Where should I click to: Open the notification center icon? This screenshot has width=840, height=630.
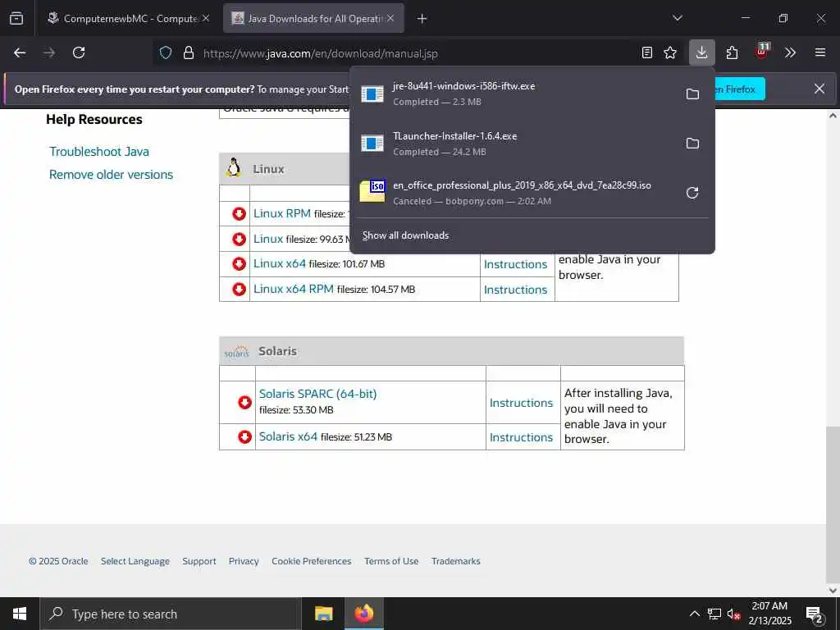click(x=815, y=615)
